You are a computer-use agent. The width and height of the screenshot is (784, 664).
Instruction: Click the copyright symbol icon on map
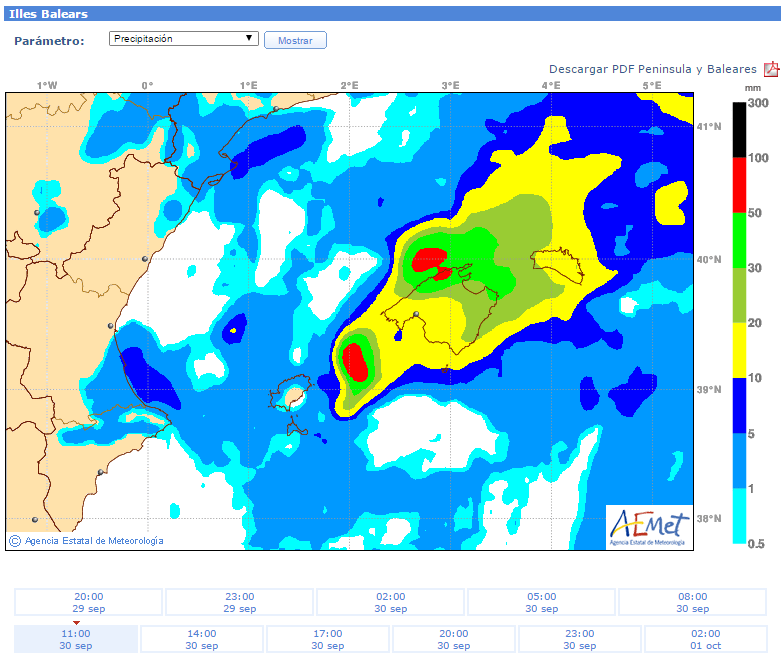click(15, 540)
